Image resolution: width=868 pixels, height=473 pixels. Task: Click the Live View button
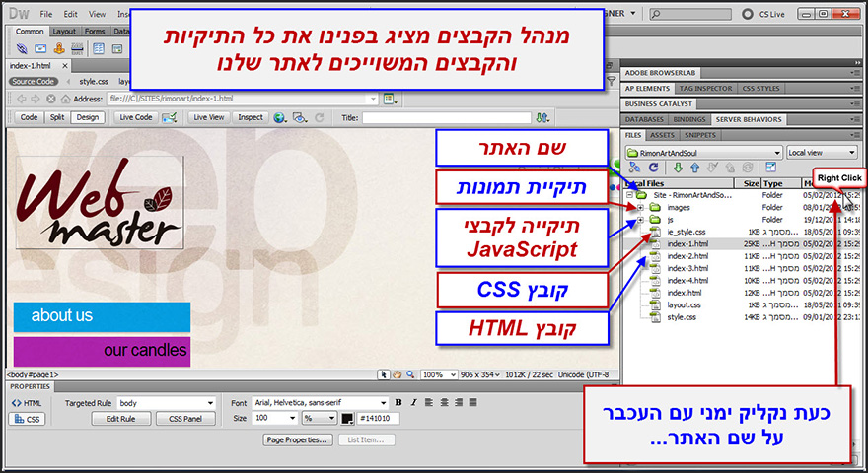209,117
